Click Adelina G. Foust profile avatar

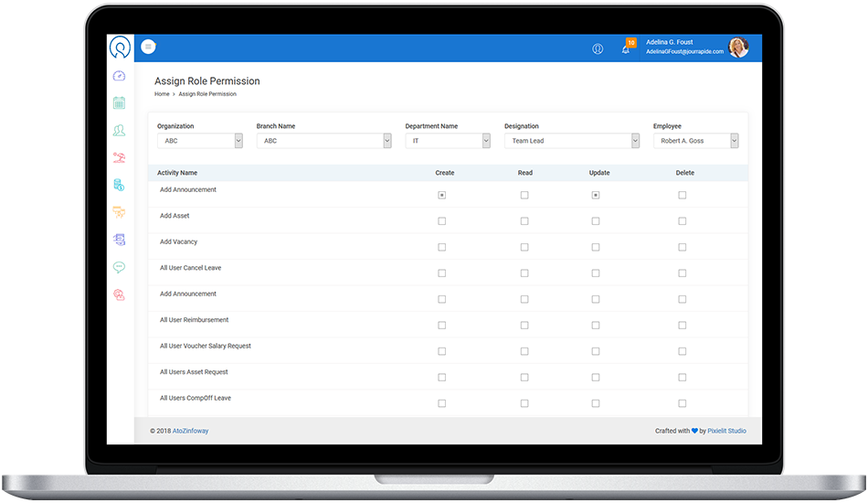pyautogui.click(x=737, y=48)
